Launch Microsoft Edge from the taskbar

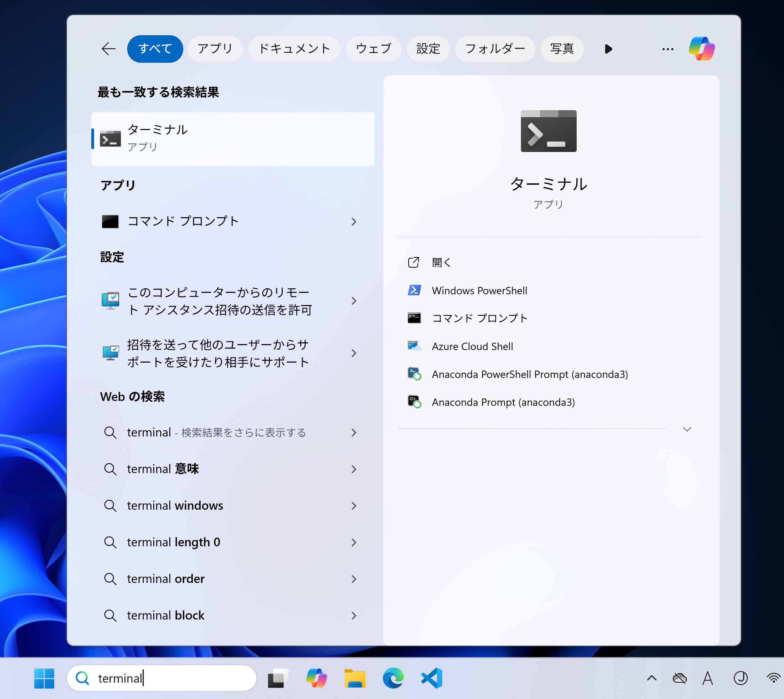pyautogui.click(x=393, y=678)
